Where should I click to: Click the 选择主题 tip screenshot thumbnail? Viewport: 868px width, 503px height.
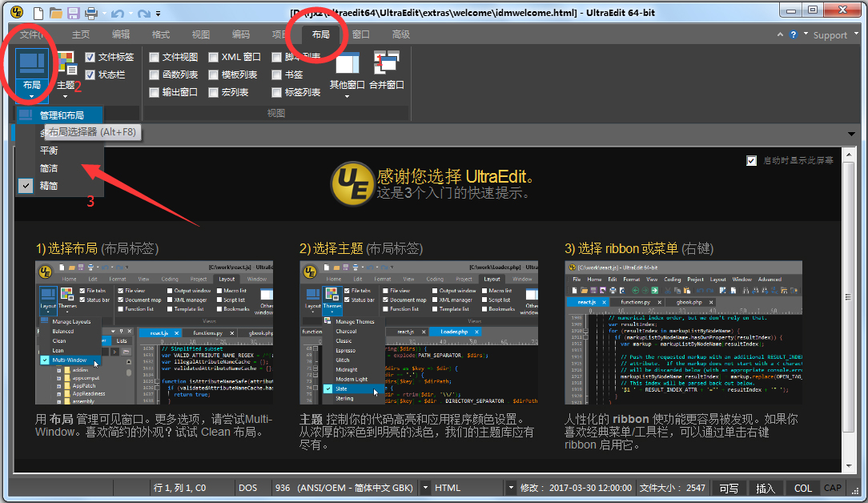tap(419, 332)
